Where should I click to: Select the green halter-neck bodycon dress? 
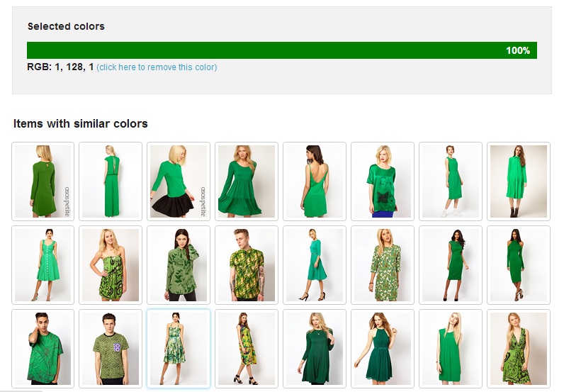(x=519, y=265)
